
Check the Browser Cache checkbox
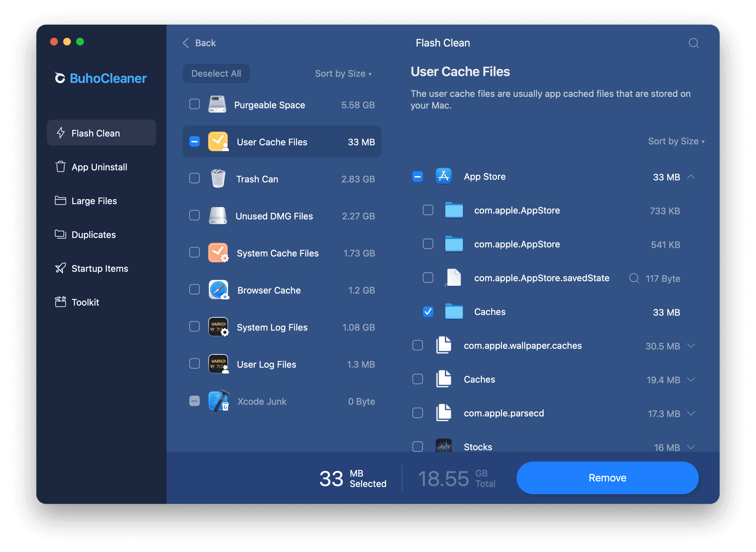(194, 290)
